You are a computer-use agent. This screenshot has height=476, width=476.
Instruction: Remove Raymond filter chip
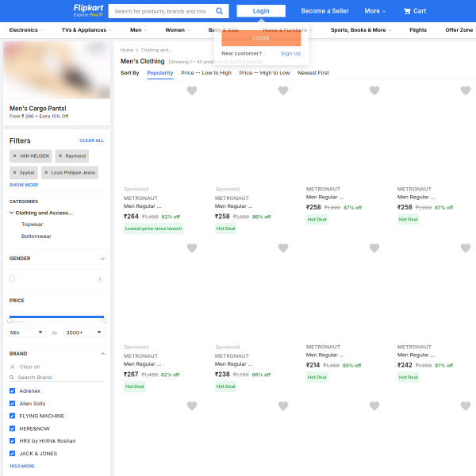(x=60, y=155)
